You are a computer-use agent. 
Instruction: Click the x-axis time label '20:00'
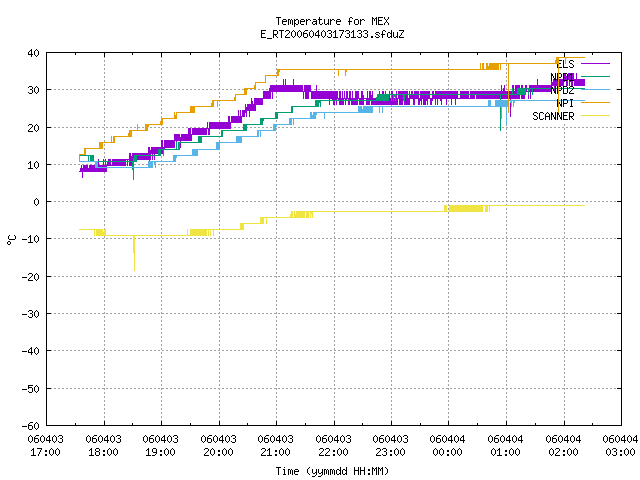click(x=218, y=452)
